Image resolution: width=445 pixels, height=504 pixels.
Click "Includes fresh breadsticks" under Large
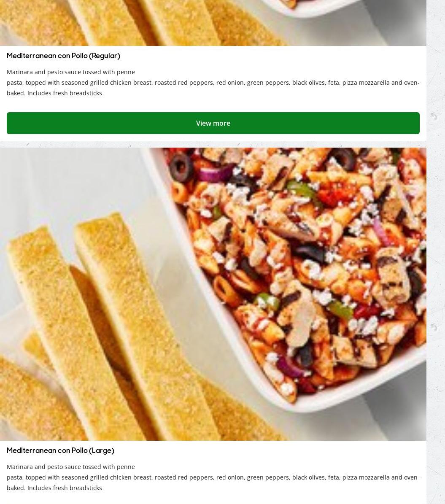point(65,488)
